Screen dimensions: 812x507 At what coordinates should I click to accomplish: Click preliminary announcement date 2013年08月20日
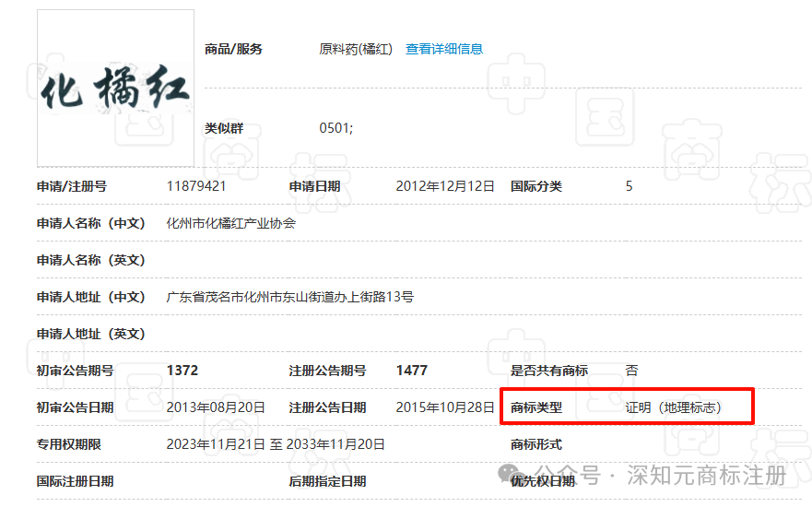(x=216, y=407)
